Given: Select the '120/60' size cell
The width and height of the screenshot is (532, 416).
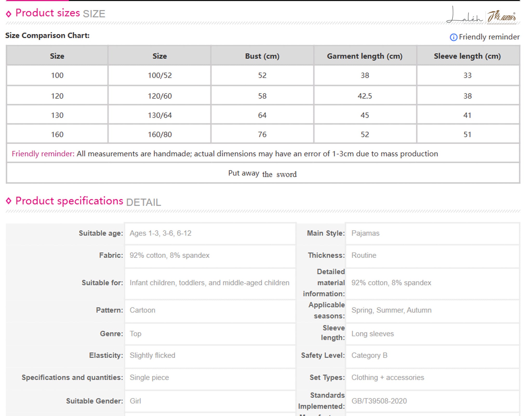Looking at the screenshot, I should click(x=160, y=96).
